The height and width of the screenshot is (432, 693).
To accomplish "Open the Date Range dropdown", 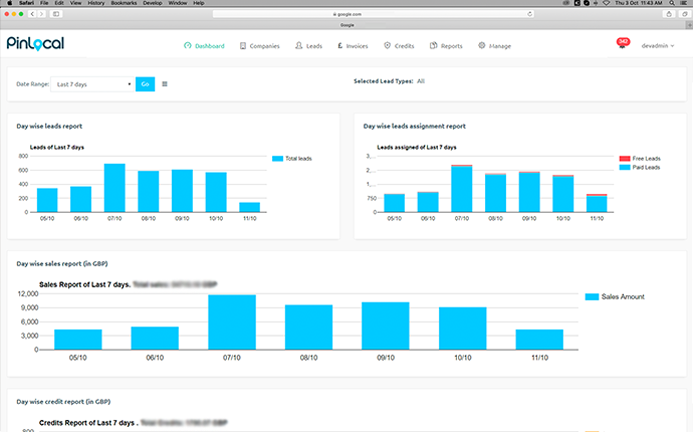I will pos(92,84).
